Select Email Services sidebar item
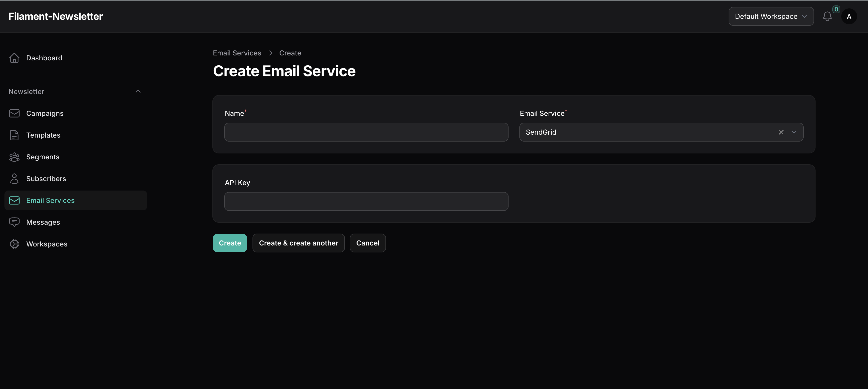Image resolution: width=868 pixels, height=389 pixels. pos(76,200)
